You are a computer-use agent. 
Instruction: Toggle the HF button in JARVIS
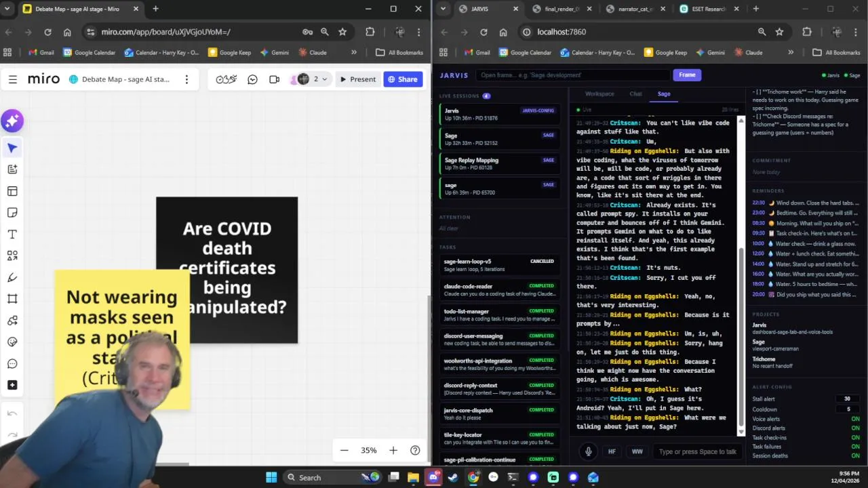(x=612, y=451)
